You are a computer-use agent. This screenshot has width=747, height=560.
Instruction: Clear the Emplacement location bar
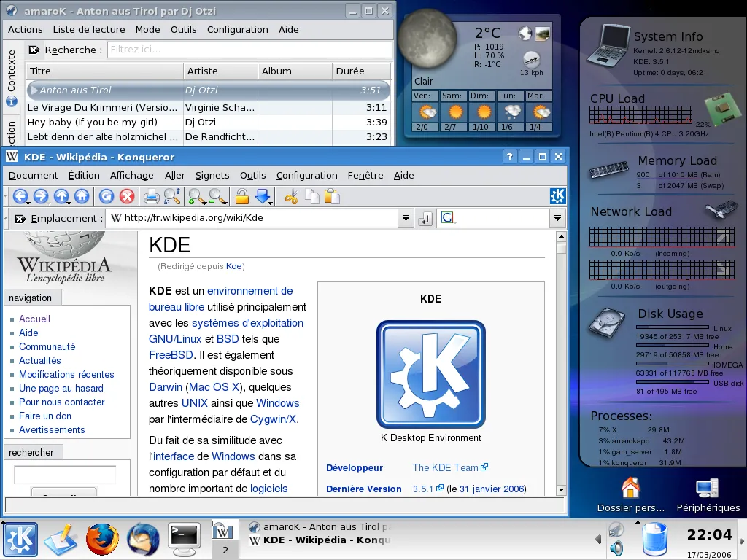(20, 219)
